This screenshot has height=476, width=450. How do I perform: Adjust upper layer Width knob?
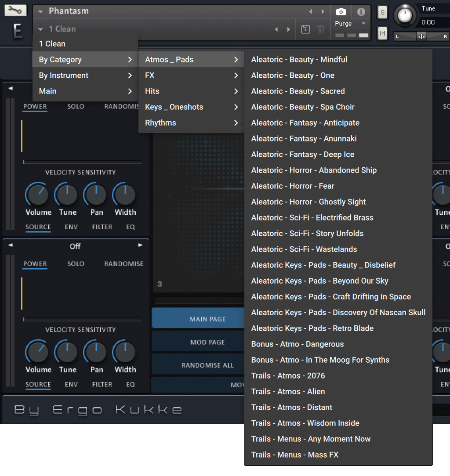pyautogui.click(x=125, y=194)
